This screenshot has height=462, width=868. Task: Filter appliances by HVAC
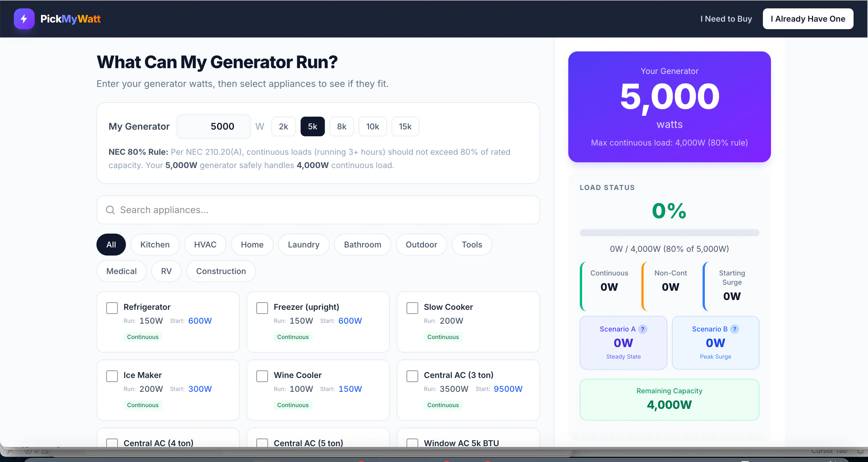[x=205, y=245]
